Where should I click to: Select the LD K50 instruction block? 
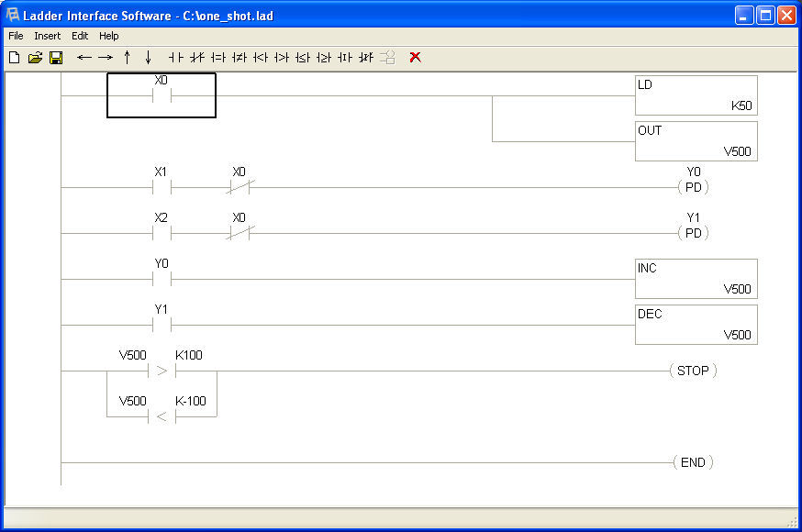pyautogui.click(x=696, y=94)
